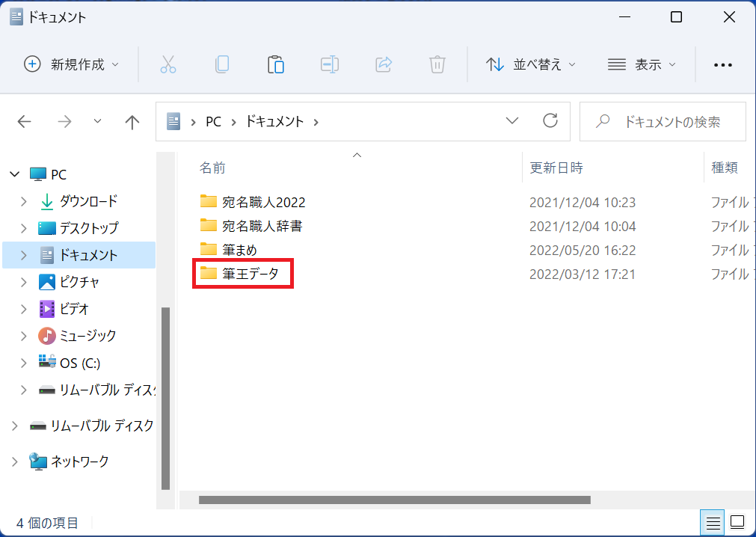This screenshot has width=756, height=537.
Task: Open the three-dot more options menu
Action: (723, 64)
